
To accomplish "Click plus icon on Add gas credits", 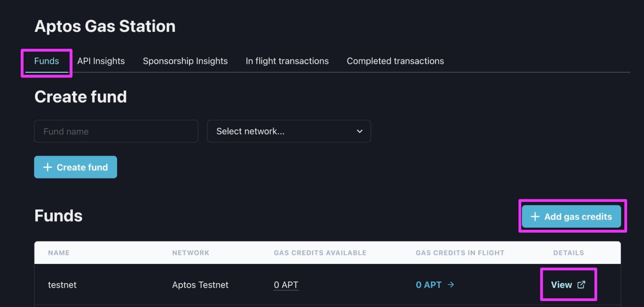I will tap(535, 217).
